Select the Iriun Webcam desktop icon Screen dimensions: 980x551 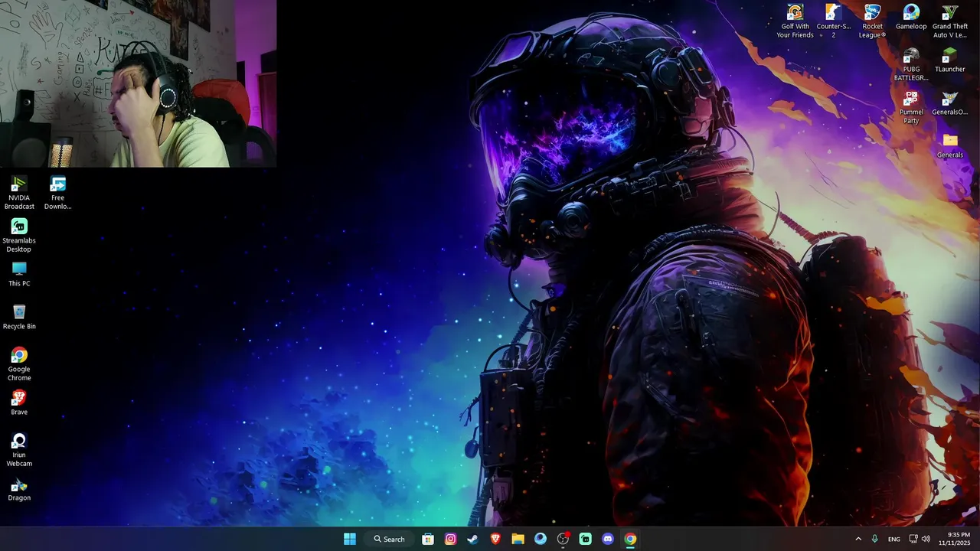point(19,449)
